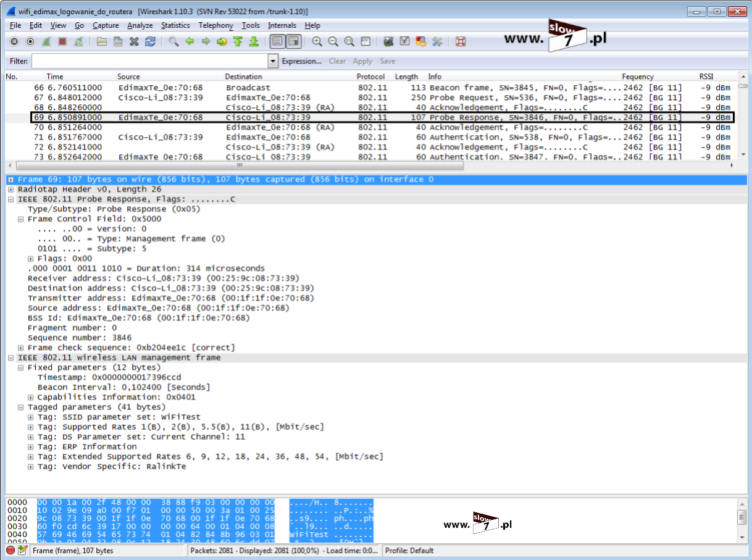Open the Internals menu
This screenshot has width=752, height=560.
tap(282, 25)
